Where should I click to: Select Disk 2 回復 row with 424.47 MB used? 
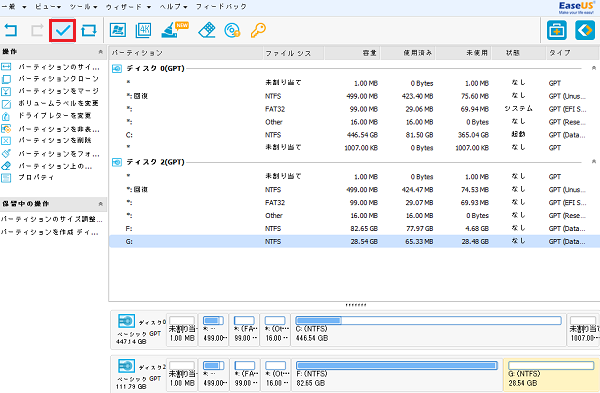[354, 189]
